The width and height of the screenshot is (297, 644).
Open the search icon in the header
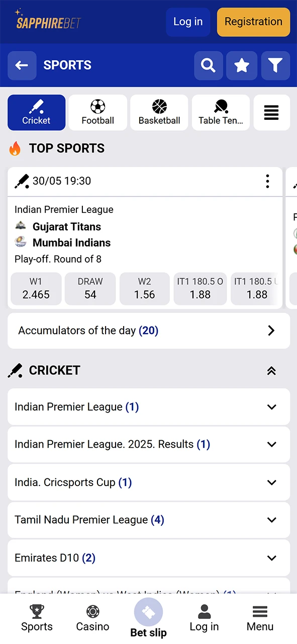[208, 65]
